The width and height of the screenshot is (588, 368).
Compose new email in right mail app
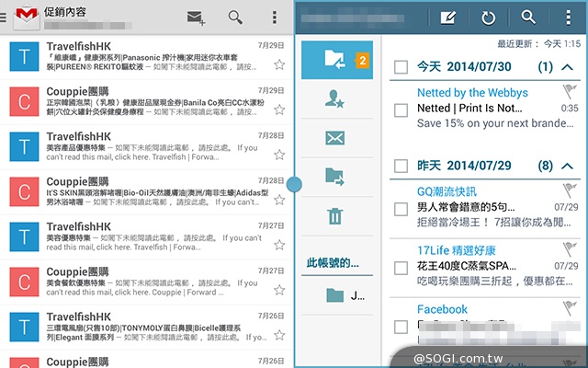448,17
